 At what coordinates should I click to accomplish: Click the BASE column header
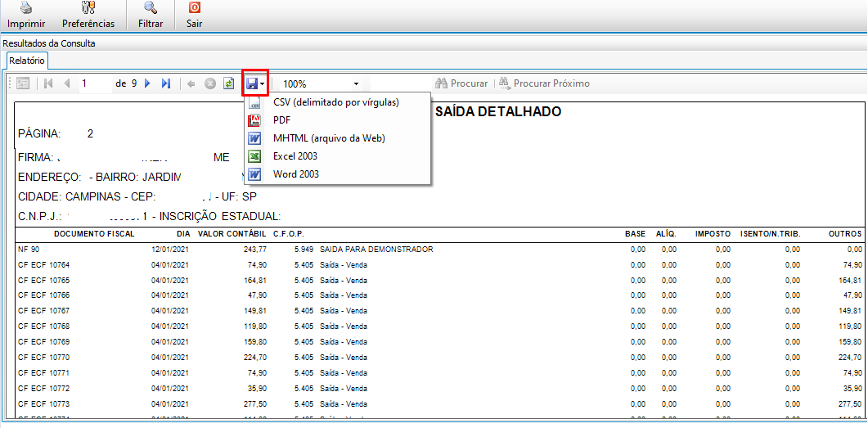coord(635,234)
